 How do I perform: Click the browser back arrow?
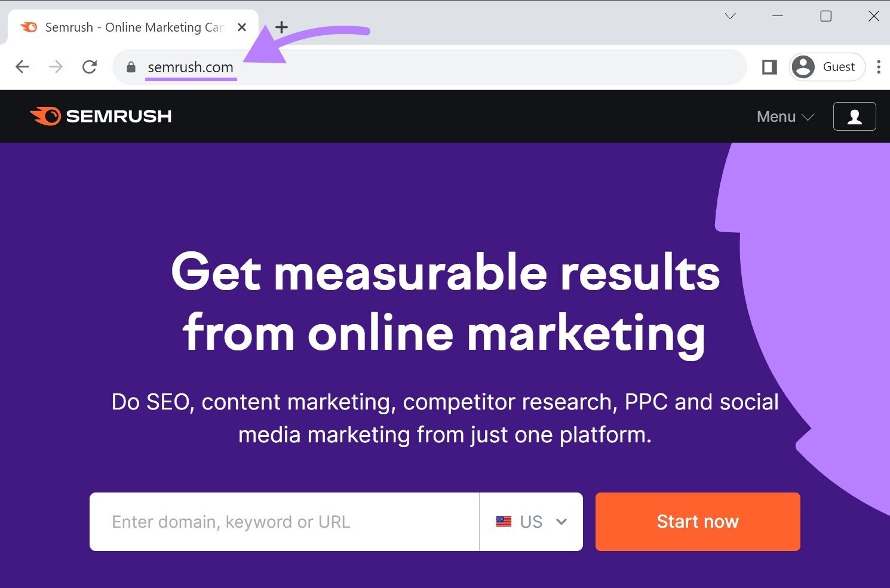[23, 67]
